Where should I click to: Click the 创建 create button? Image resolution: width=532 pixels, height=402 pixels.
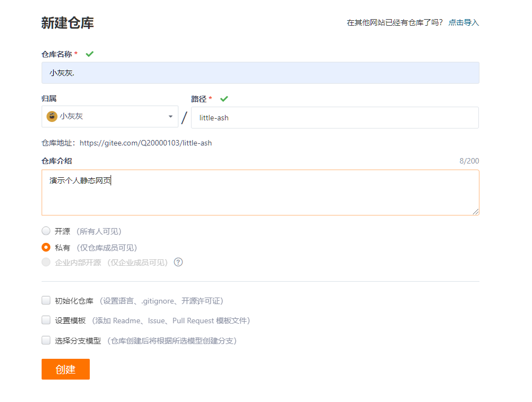(65, 369)
